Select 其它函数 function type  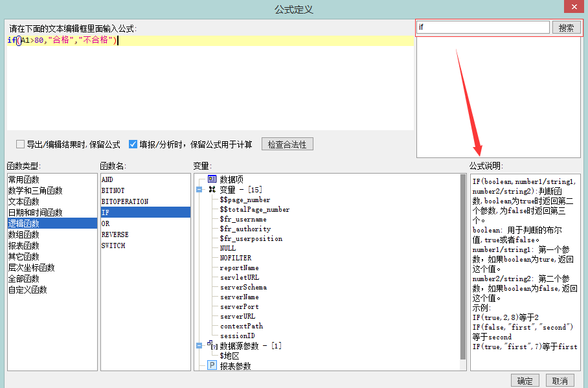tap(52, 257)
